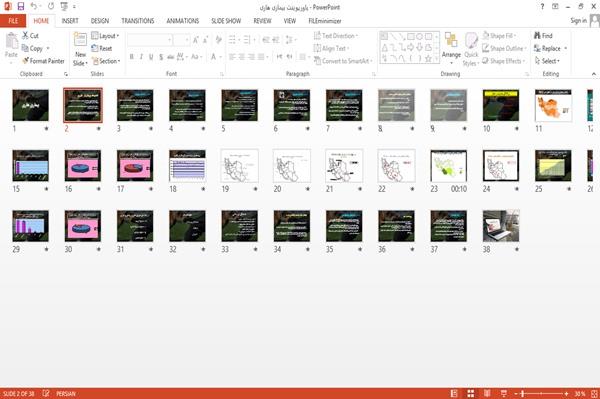Select slide 23 thumbnail with green map
600x399 pixels.
tap(448, 166)
